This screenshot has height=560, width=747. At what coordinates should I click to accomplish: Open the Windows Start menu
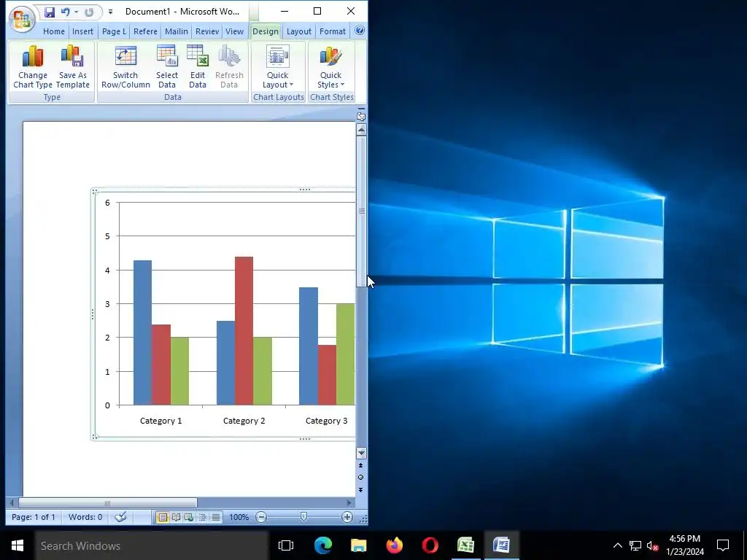click(18, 545)
